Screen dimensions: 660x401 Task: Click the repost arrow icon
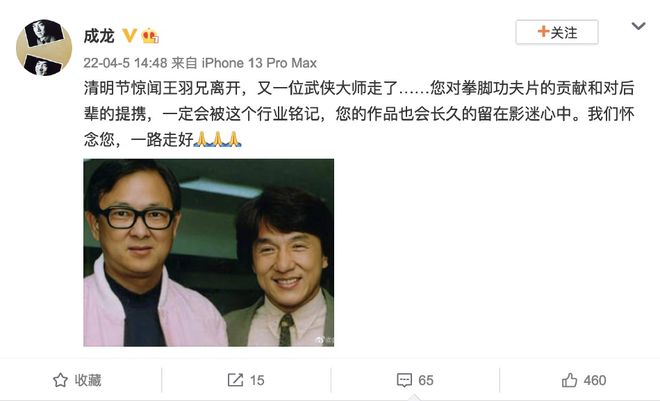235,380
